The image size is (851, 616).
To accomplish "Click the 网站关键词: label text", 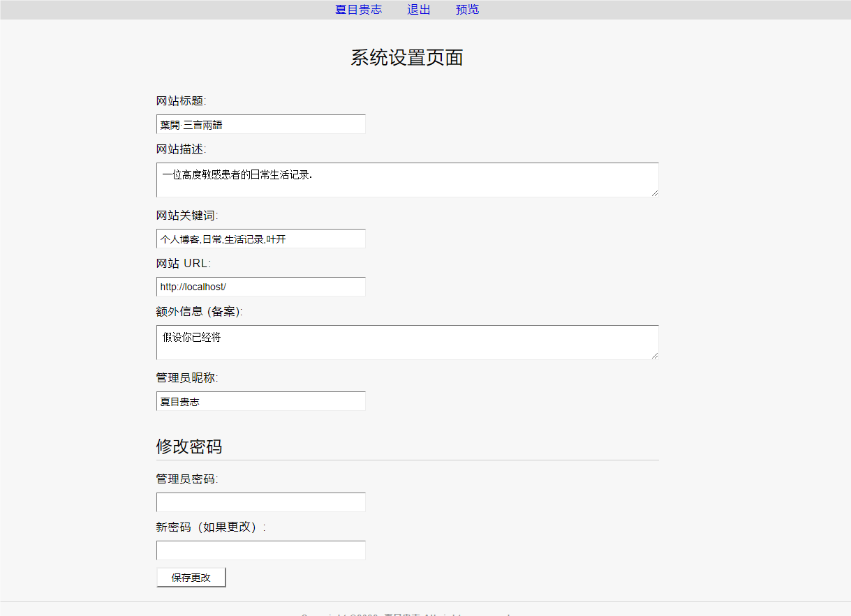I will (187, 216).
